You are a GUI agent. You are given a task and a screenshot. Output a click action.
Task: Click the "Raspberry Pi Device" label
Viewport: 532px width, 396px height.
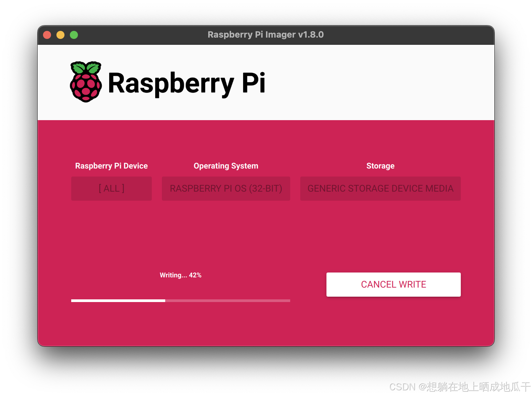pos(112,166)
